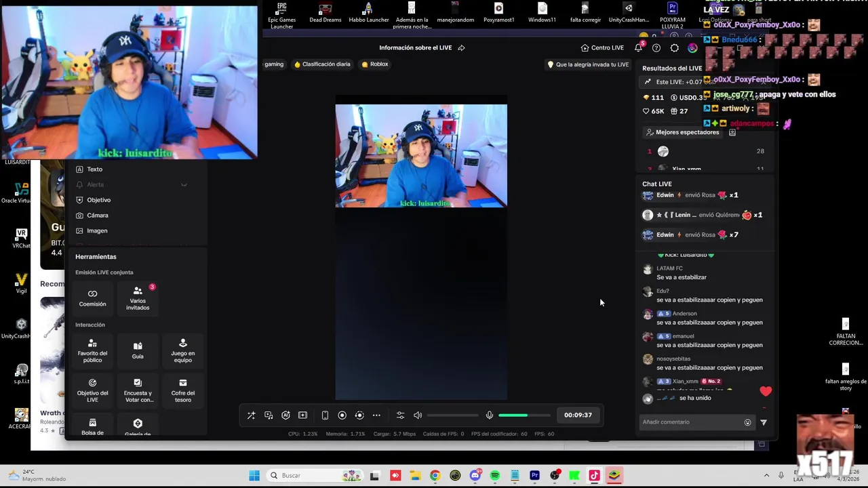Open Cofre del tesoro tool
This screenshot has height=488, width=868.
coord(182,390)
